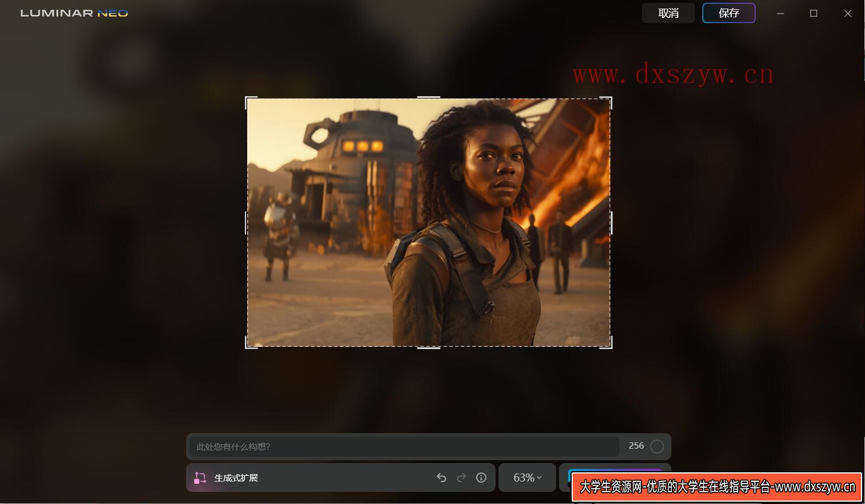
Task: Click the 保存 save button
Action: (x=729, y=13)
